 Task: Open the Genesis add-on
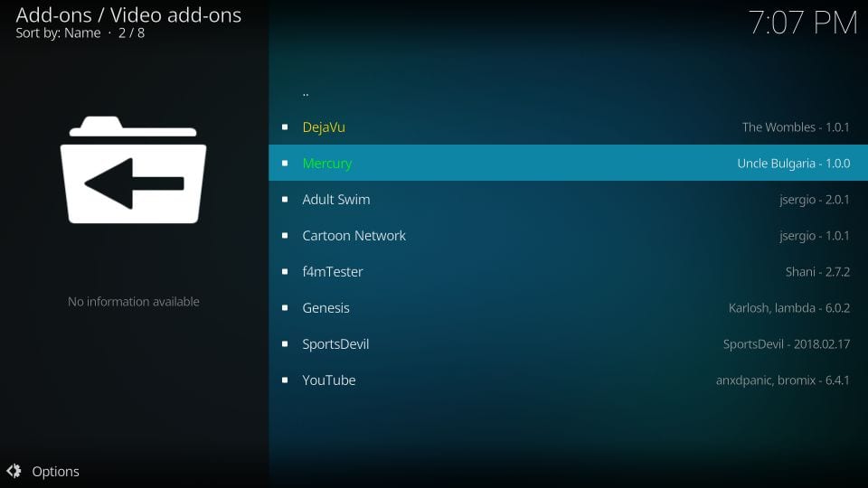click(x=568, y=307)
